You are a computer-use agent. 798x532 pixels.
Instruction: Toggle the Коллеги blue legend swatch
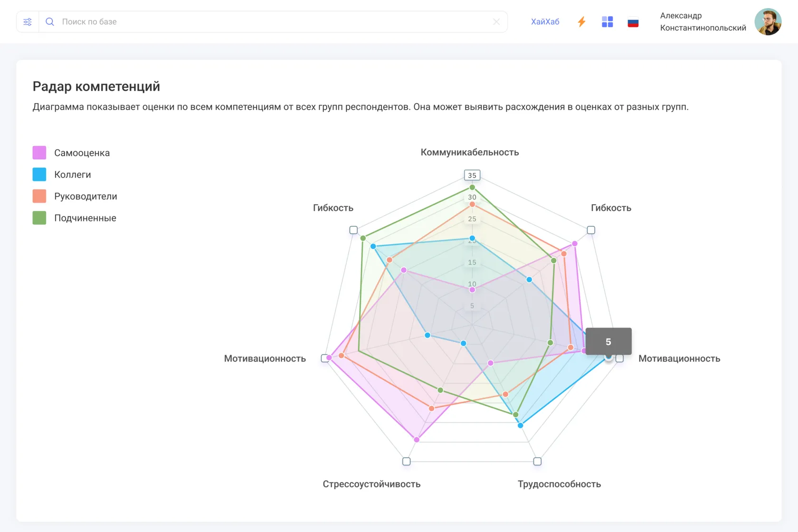(39, 175)
